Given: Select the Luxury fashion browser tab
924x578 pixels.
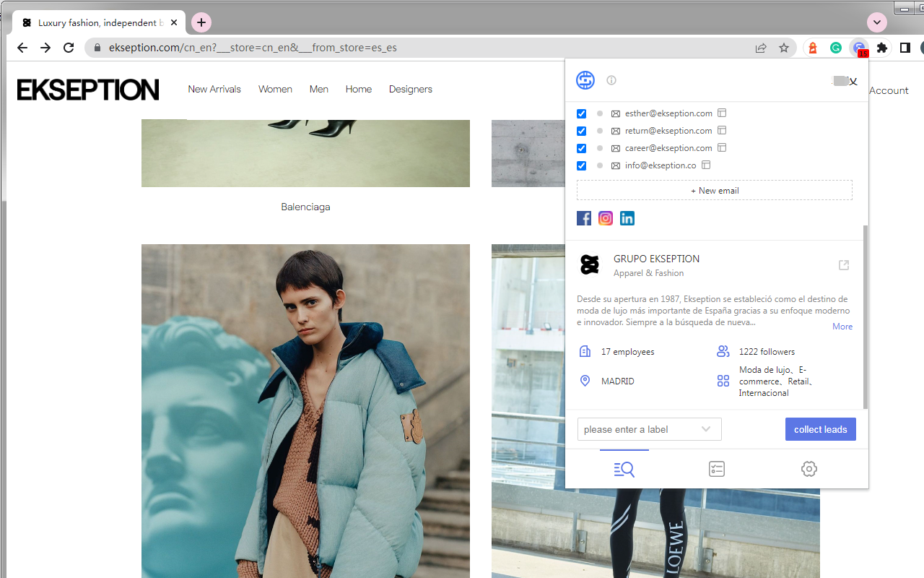Looking at the screenshot, I should click(x=99, y=22).
